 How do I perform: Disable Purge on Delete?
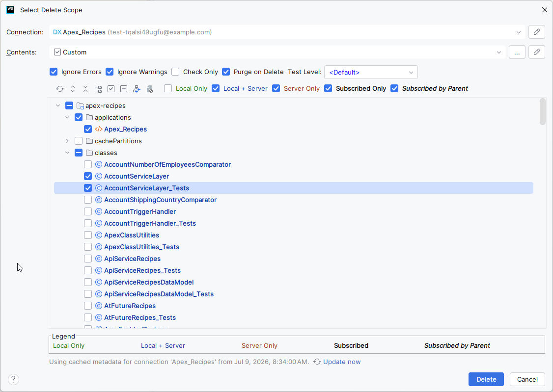pyautogui.click(x=226, y=72)
